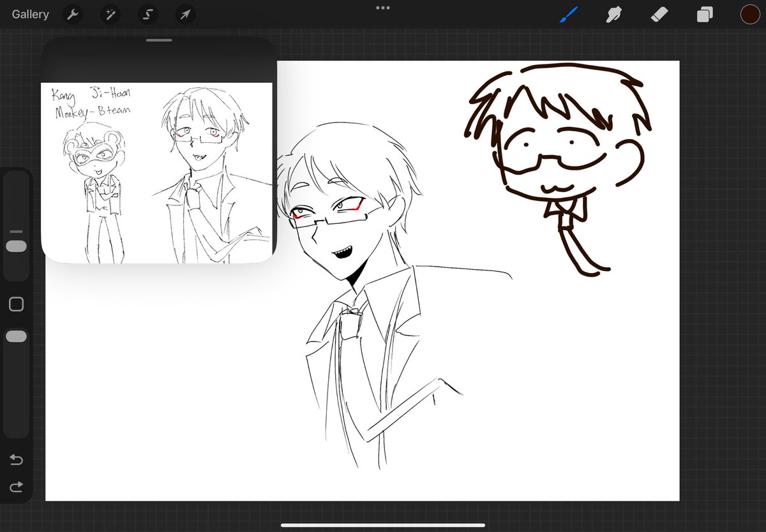Open the Adjustments magic wand menu
The width and height of the screenshot is (766, 532).
(110, 14)
